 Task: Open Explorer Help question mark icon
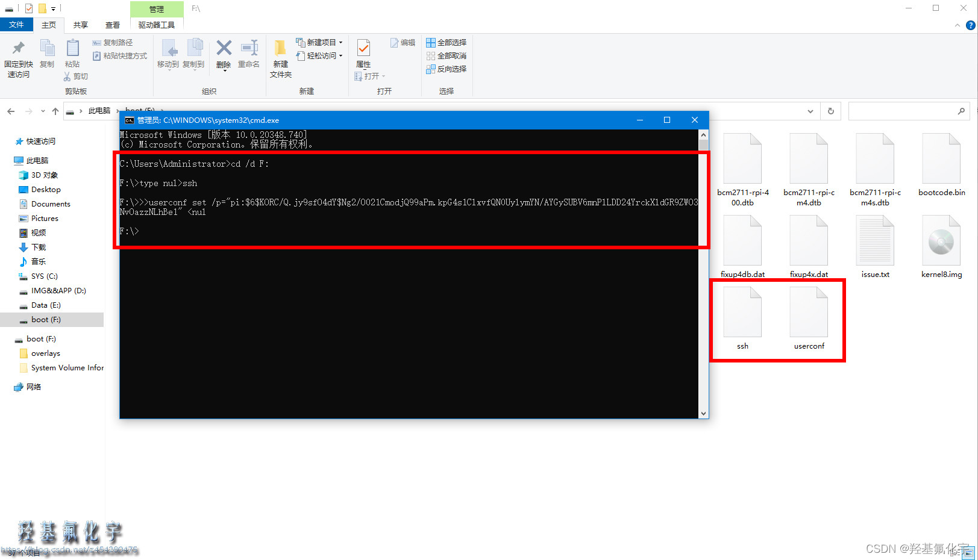pyautogui.click(x=970, y=25)
